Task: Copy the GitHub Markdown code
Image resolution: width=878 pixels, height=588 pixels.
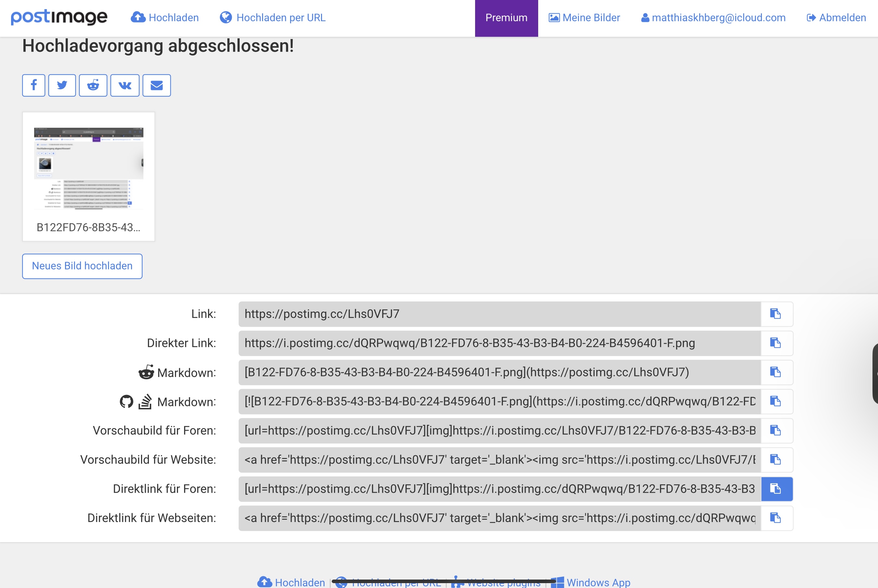Action: [776, 402]
